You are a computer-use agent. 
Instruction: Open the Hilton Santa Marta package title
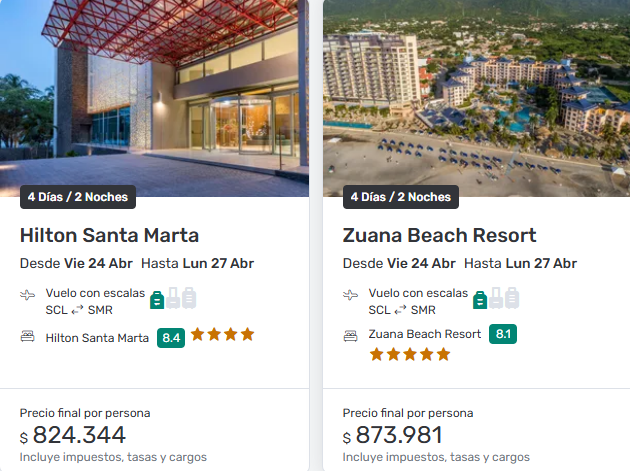point(109,236)
